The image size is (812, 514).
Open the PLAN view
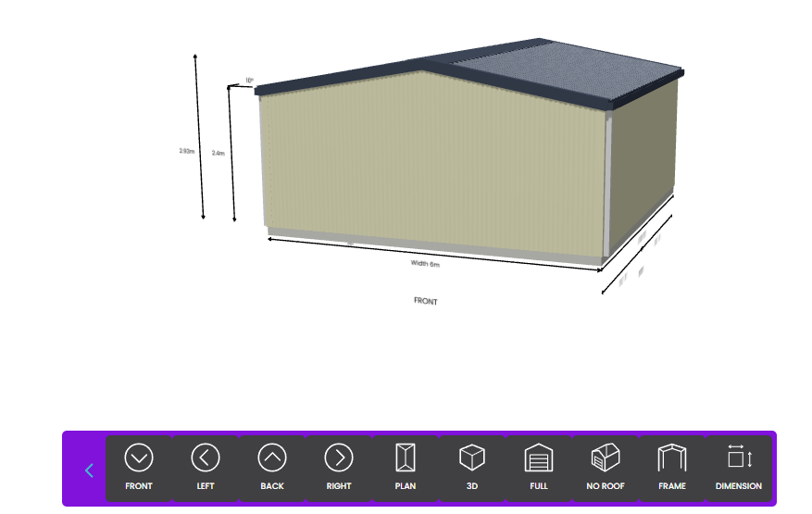pos(406,469)
